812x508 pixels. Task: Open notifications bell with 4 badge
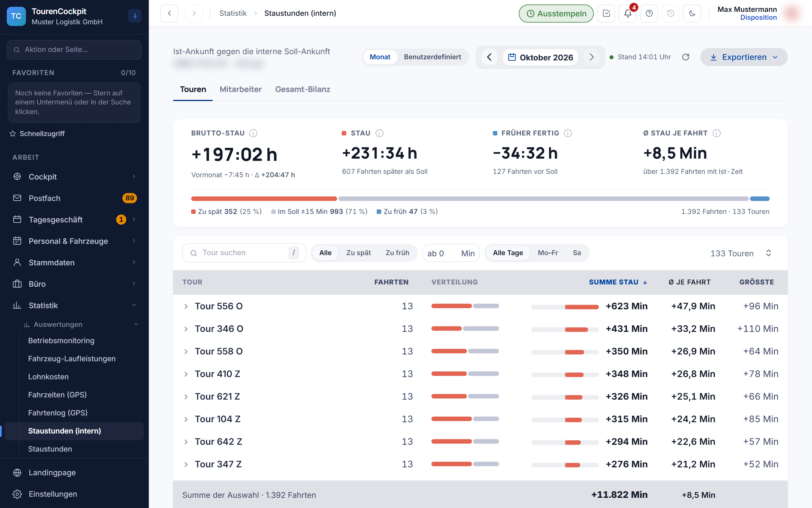tap(628, 14)
